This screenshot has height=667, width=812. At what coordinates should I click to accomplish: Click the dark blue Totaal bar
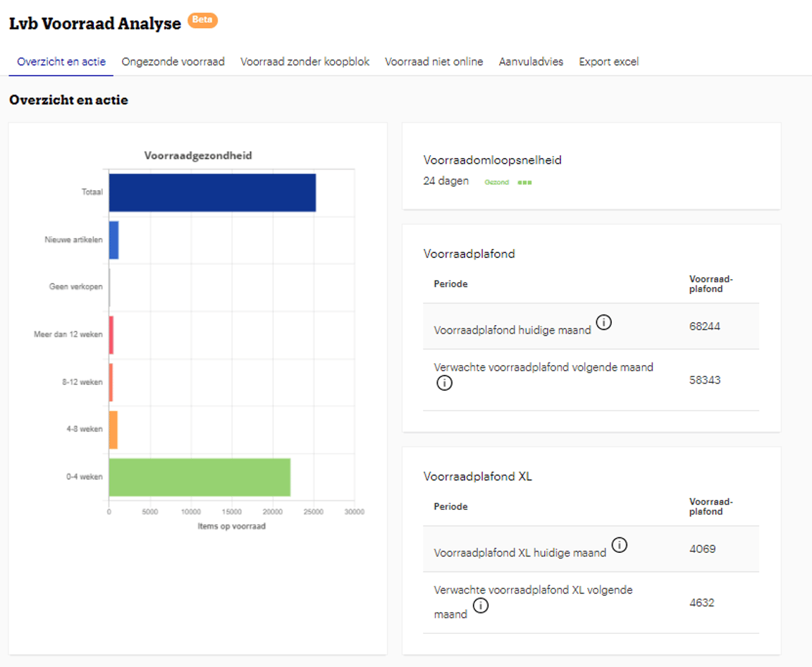pyautogui.click(x=211, y=192)
